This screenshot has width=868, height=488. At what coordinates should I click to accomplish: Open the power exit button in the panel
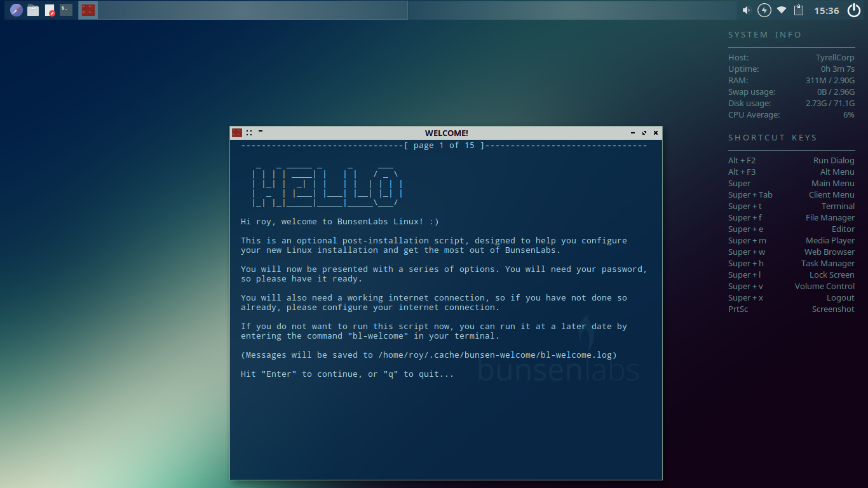pos(853,10)
